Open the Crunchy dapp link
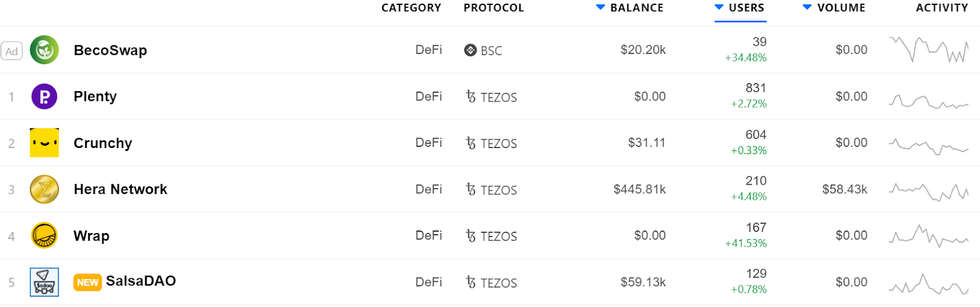Screen dimensions: 980x307 pos(103,143)
